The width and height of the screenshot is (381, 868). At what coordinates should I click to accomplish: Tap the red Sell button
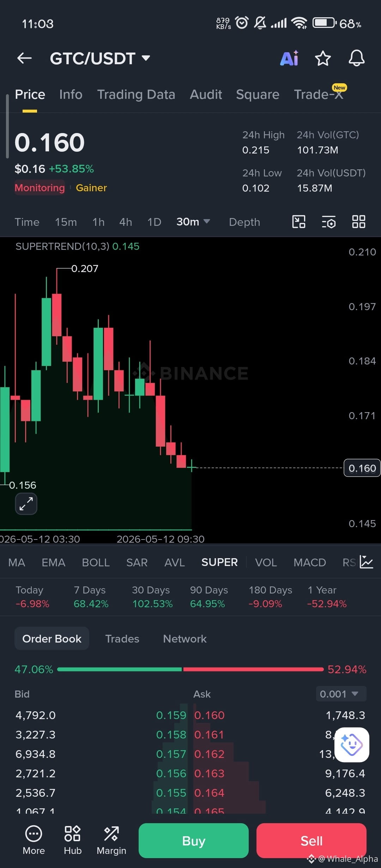coord(312,840)
